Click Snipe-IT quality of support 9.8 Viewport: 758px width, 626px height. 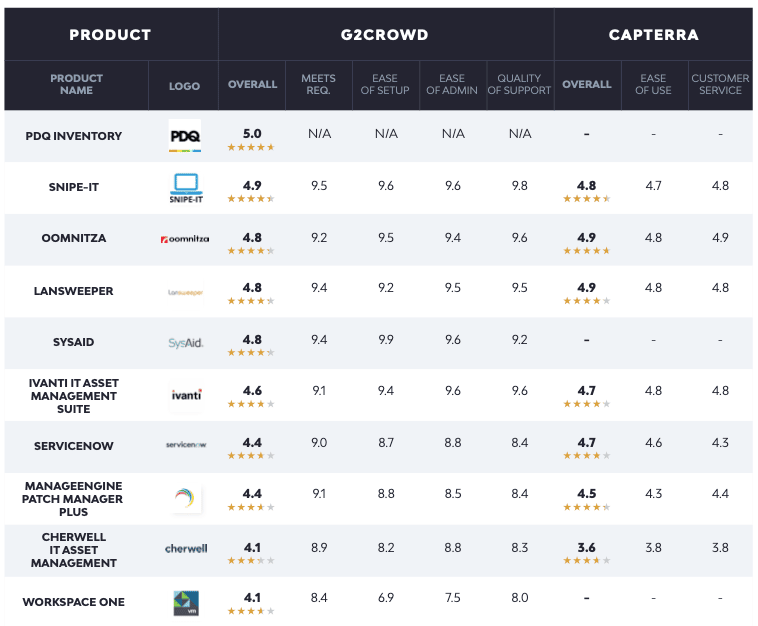[520, 186]
